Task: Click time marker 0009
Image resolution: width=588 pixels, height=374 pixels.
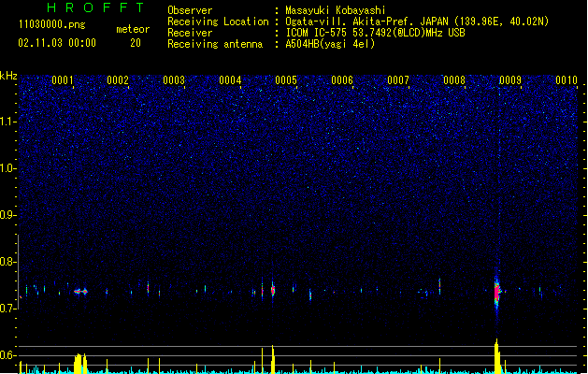Action: pyautogui.click(x=510, y=80)
